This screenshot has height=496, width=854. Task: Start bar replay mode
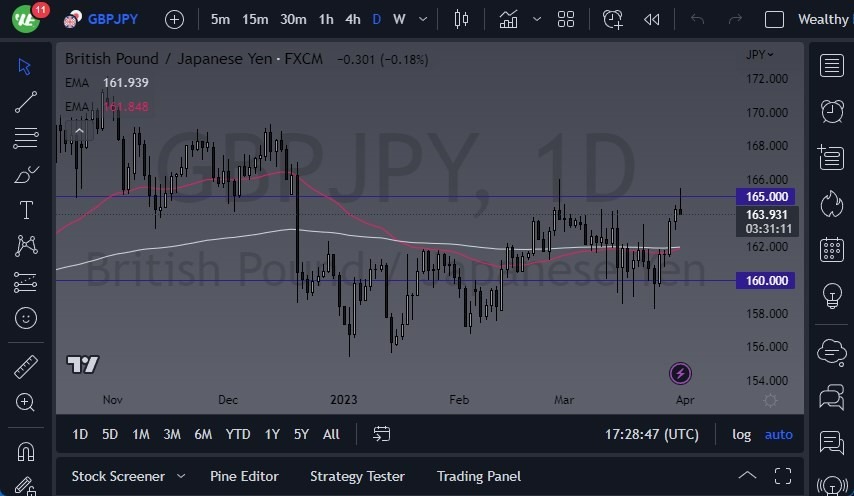coord(651,20)
